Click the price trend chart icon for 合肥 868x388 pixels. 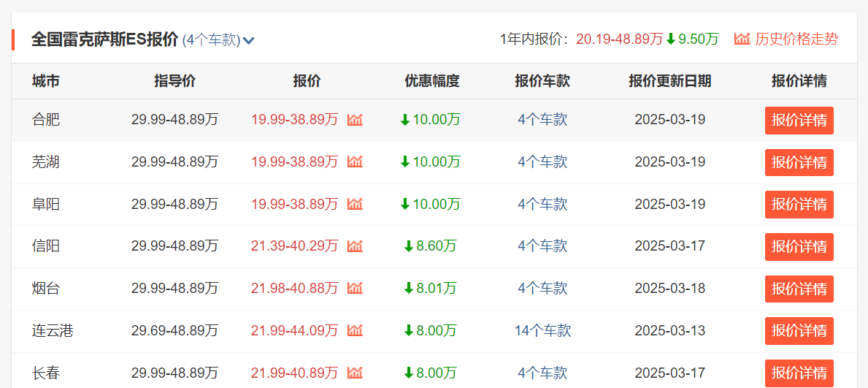point(355,120)
